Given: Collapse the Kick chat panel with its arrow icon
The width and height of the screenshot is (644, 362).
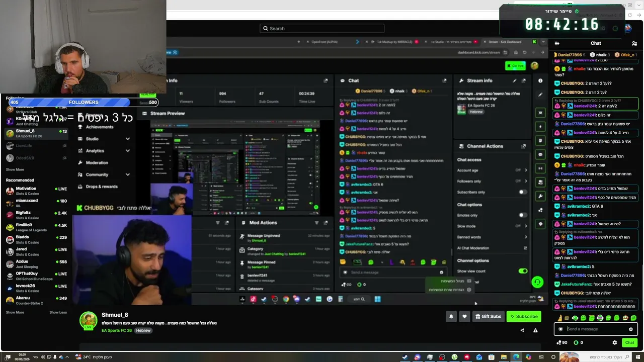Looking at the screenshot, I should tap(557, 43).
